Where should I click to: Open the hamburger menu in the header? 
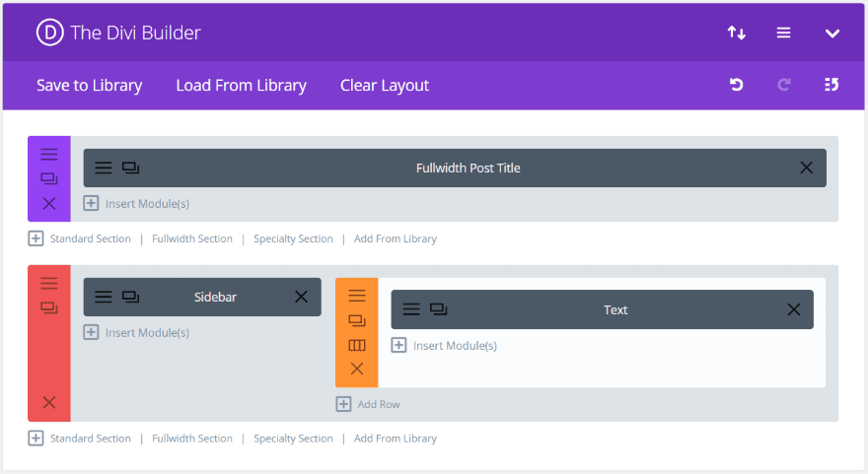click(784, 33)
